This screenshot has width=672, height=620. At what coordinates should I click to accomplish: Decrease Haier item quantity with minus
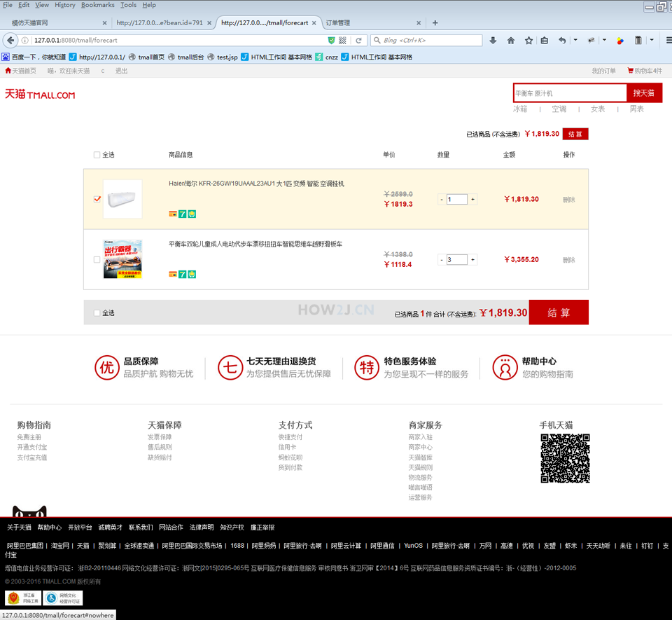[x=442, y=200]
